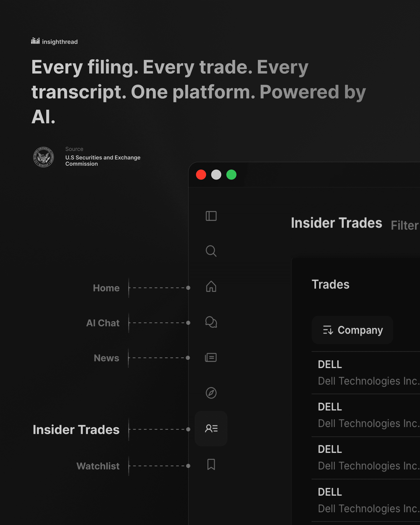Image resolution: width=420 pixels, height=525 pixels.
Task: Click the SEC seal emblem
Action: point(44,157)
